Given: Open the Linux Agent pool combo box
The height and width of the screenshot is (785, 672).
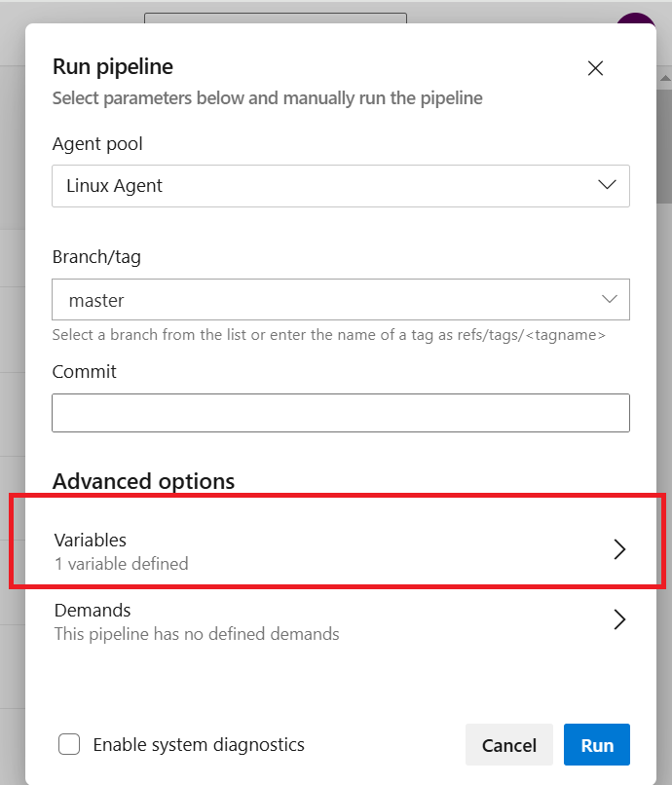Looking at the screenshot, I should [x=341, y=186].
